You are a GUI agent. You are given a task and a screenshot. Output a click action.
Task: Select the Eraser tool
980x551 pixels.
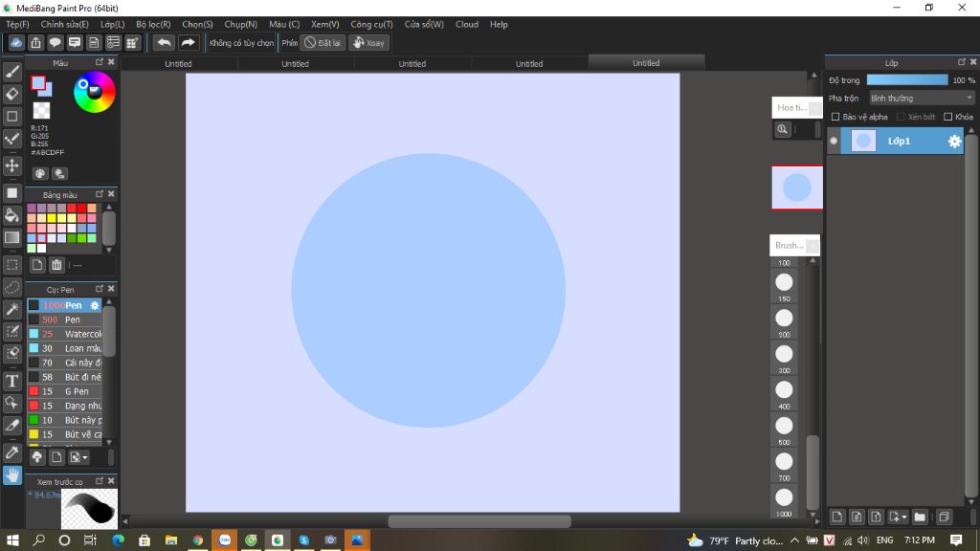11,93
